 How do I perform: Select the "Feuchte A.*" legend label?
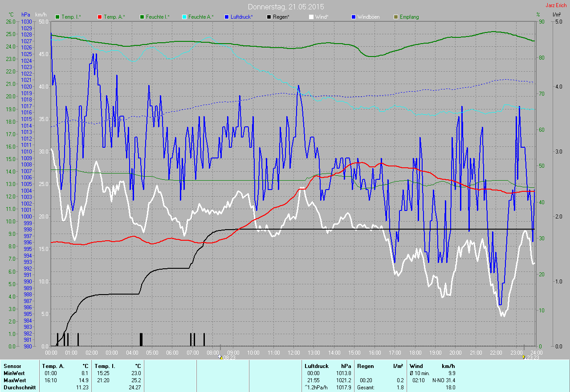(201, 17)
